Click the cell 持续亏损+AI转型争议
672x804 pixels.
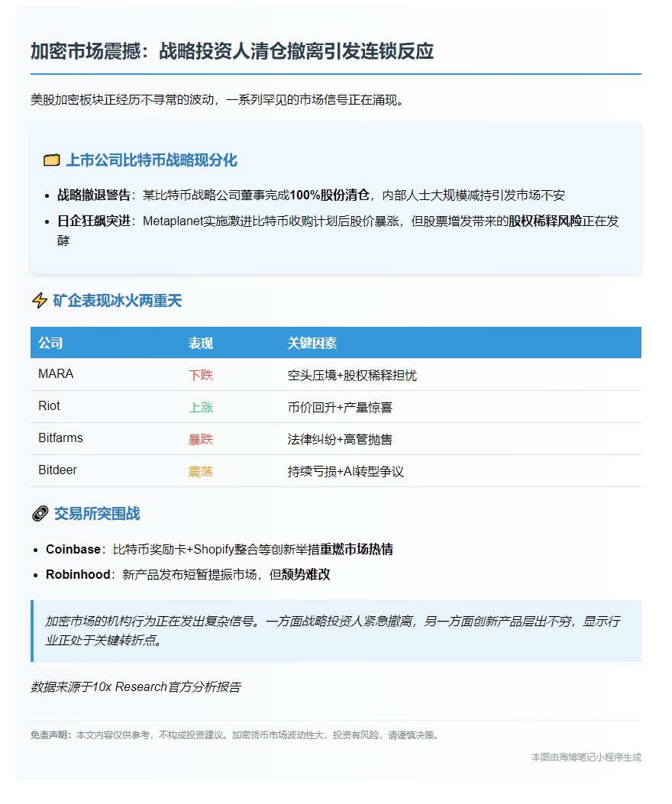[x=345, y=472]
